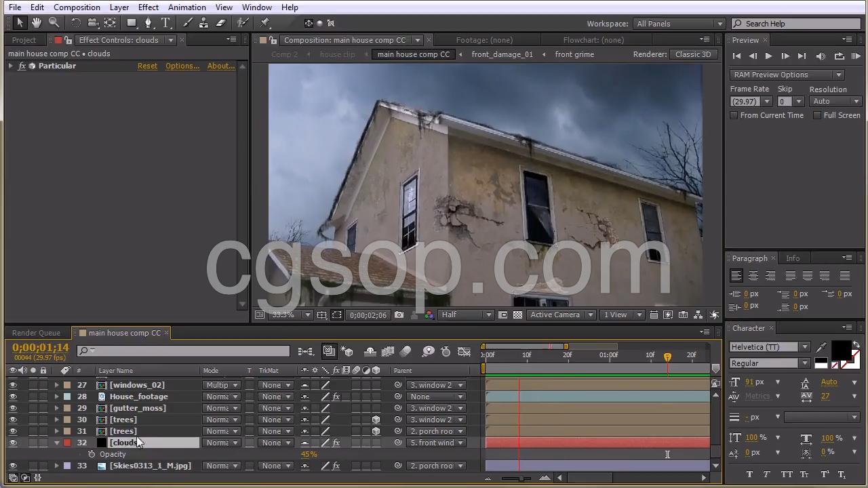This screenshot has height=488, width=868.
Task: Hide the House_footage layer
Action: 13,396
